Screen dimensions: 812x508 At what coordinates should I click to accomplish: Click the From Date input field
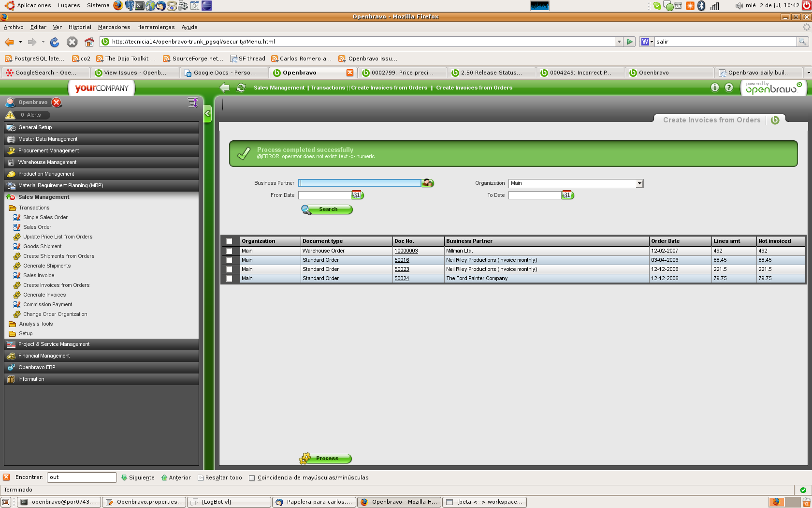(324, 195)
